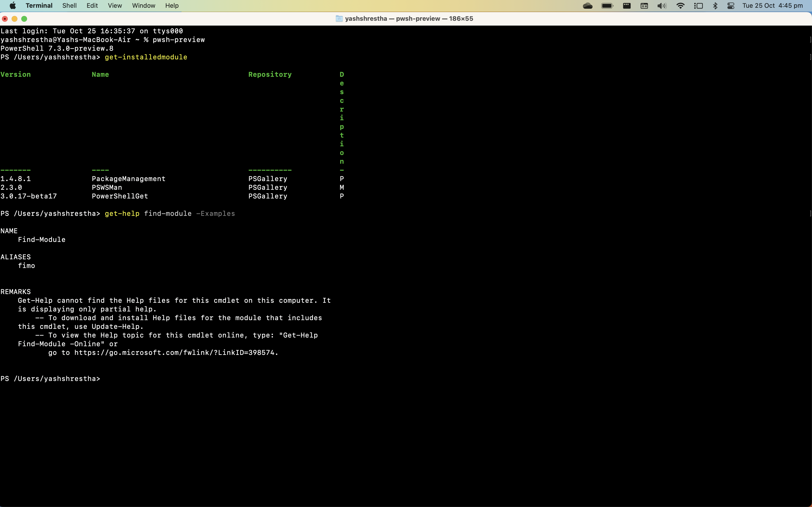The image size is (812, 507).
Task: Open the Apple menu
Action: 12,6
